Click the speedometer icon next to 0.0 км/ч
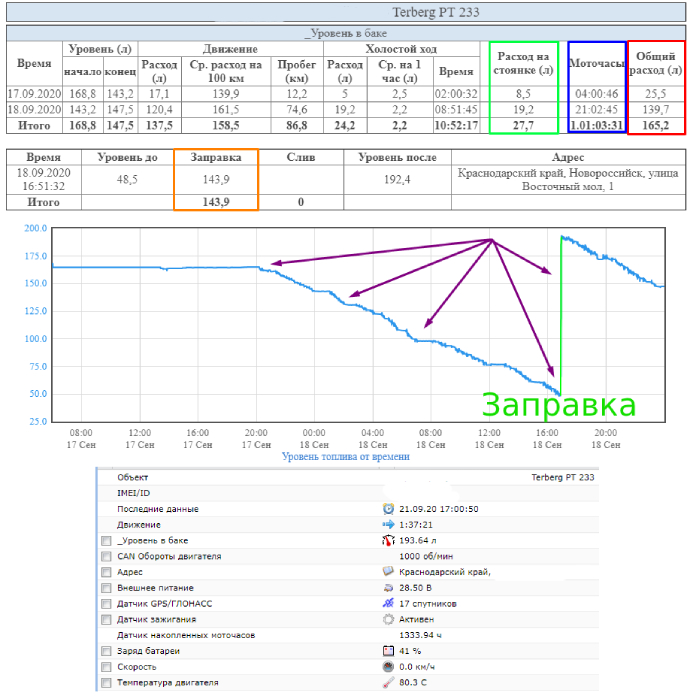 click(389, 667)
